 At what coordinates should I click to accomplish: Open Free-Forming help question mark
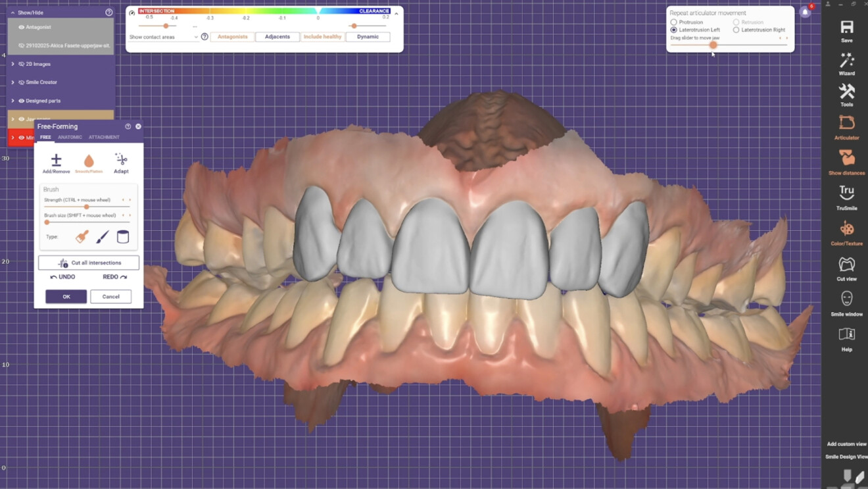(x=128, y=126)
